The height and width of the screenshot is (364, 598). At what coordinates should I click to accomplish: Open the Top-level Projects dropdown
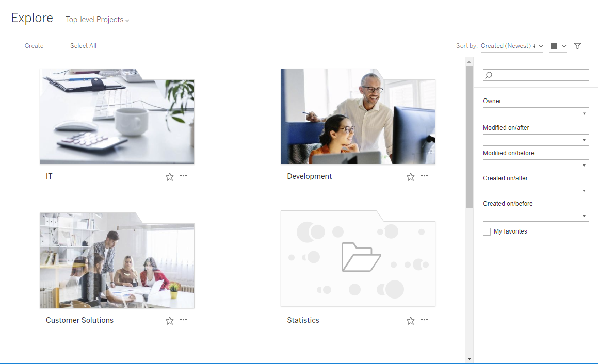[97, 20]
